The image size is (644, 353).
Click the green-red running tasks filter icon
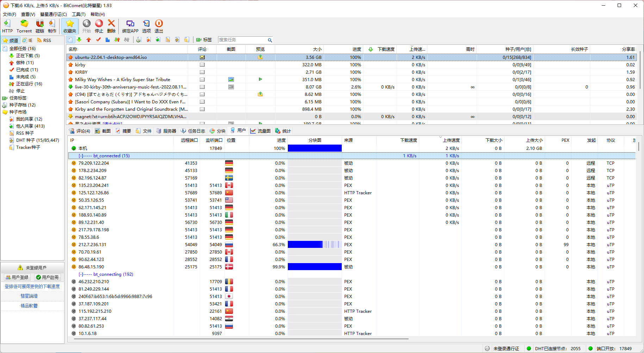117,40
